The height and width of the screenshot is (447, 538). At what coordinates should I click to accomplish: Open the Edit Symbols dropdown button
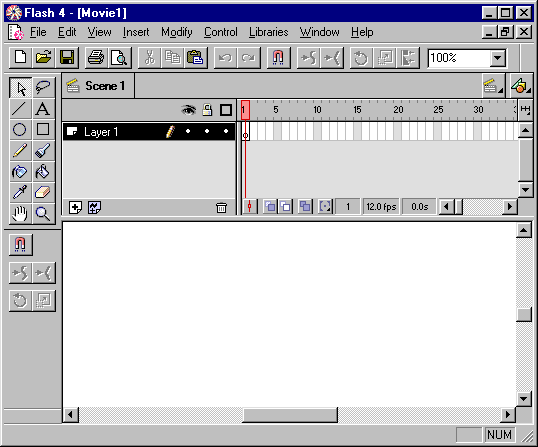point(521,86)
